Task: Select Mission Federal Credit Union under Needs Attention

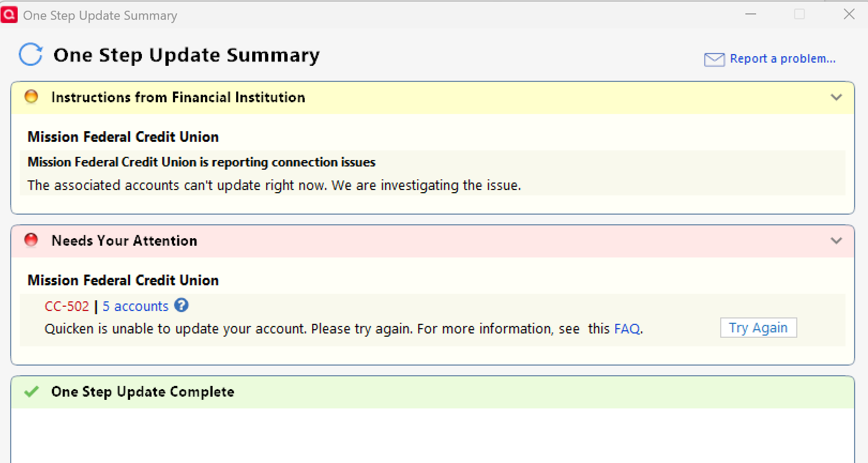Action: [123, 280]
